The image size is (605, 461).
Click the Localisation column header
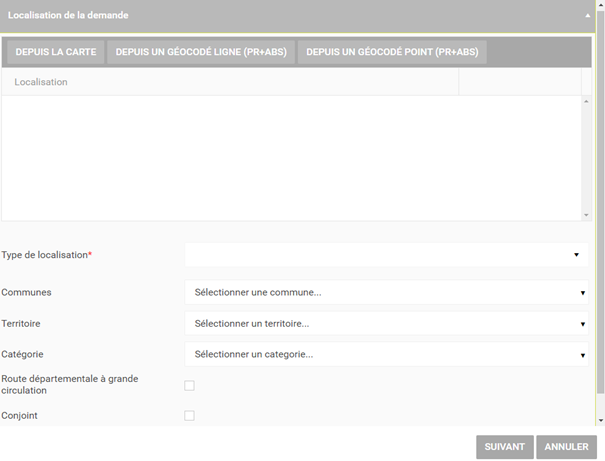(230, 82)
